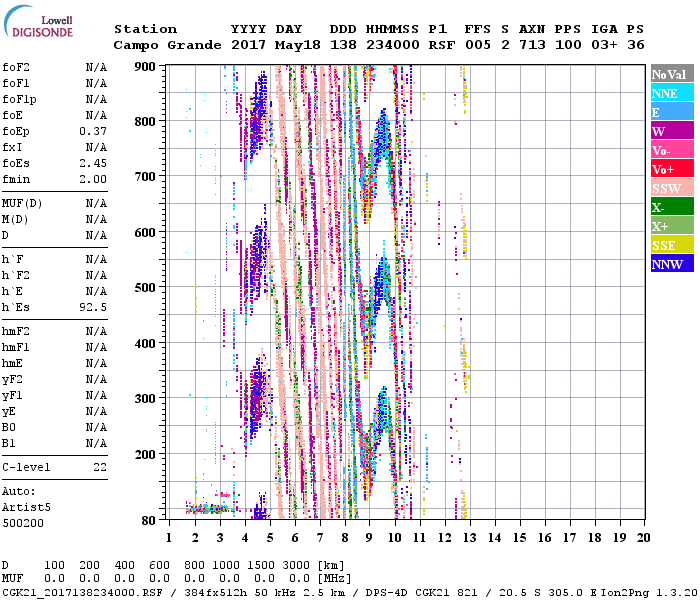Click the fmin value 2.00
The width and height of the screenshot is (700, 600).
[93, 179]
